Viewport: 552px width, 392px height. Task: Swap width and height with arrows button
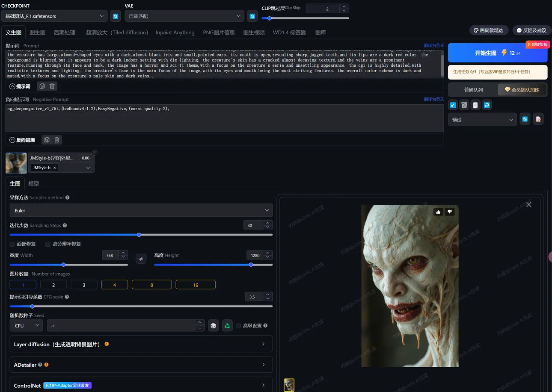point(141,259)
